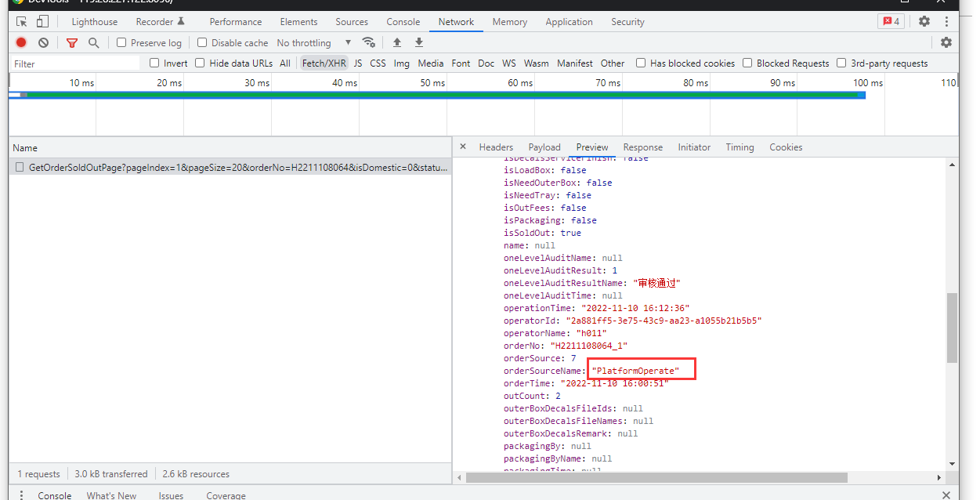This screenshot has width=980, height=500.
Task: Click the preview pane horizontal scrollbar
Action: pos(656,477)
